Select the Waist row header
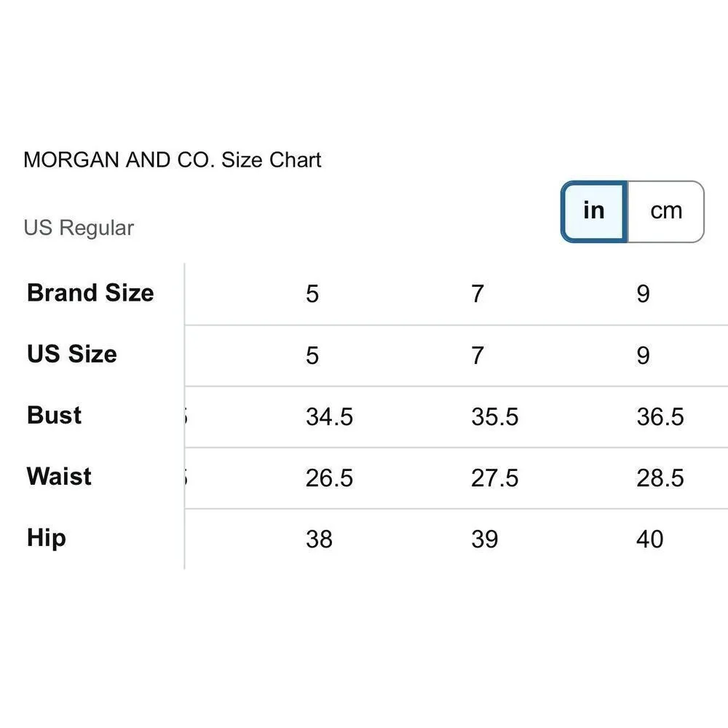Viewport: 728px width, 728px height. [59, 476]
